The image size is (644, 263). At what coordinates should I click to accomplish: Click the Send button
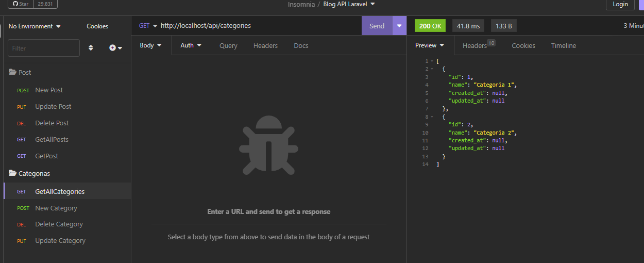377,26
